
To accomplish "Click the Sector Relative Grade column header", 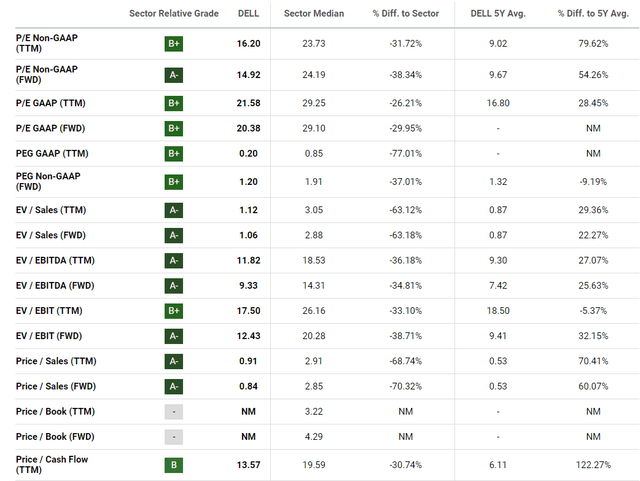I will (174, 13).
